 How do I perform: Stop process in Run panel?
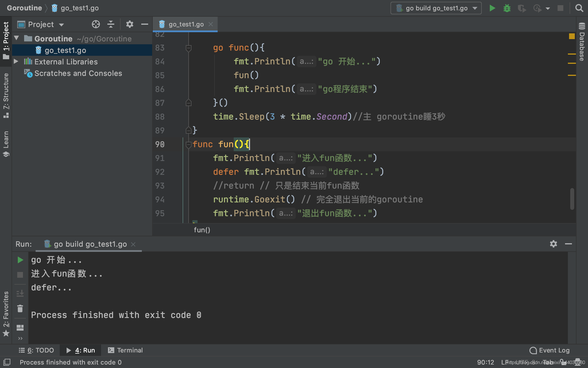click(x=20, y=275)
